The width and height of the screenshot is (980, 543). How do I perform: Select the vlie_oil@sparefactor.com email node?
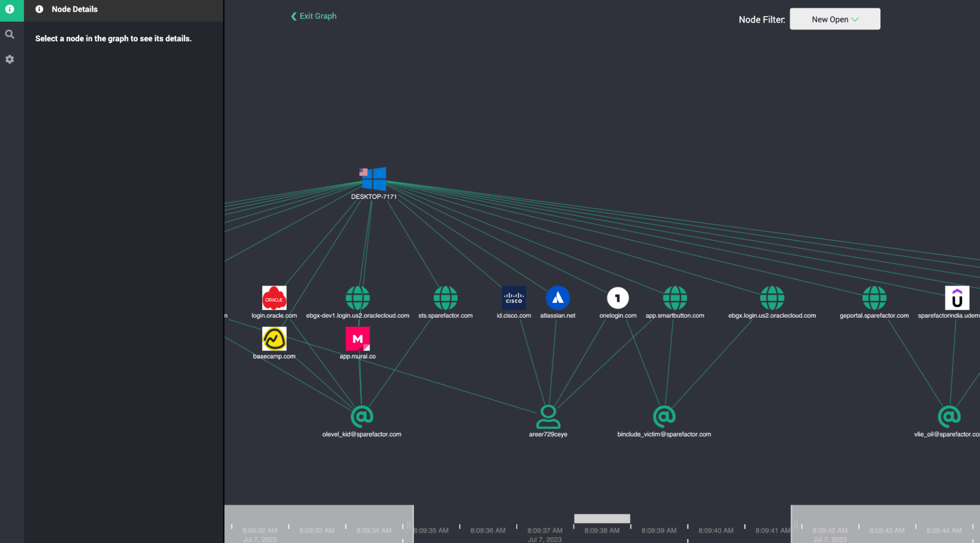(x=950, y=417)
